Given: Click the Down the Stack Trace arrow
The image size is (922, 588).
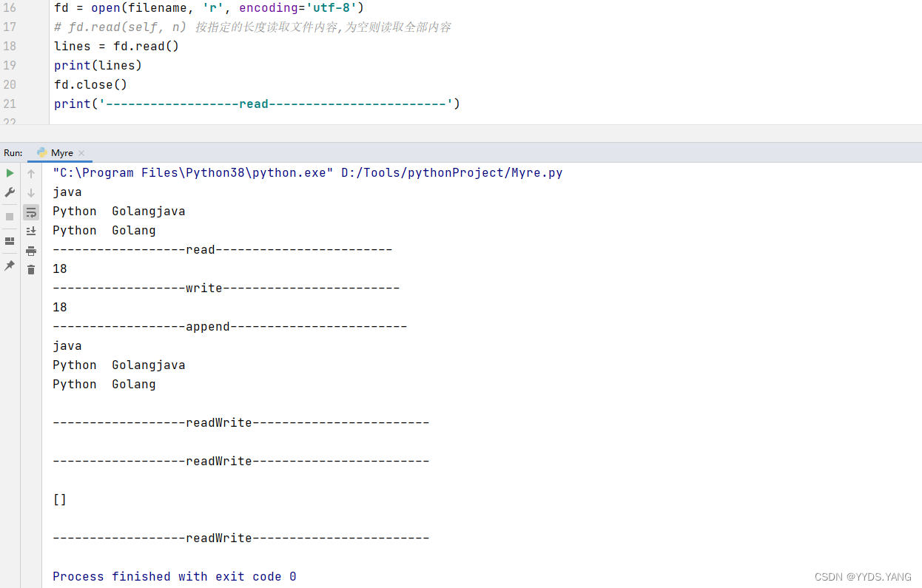Looking at the screenshot, I should [31, 193].
